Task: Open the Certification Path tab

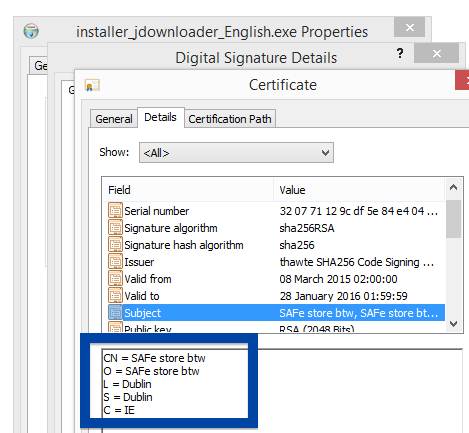Action: [230, 119]
